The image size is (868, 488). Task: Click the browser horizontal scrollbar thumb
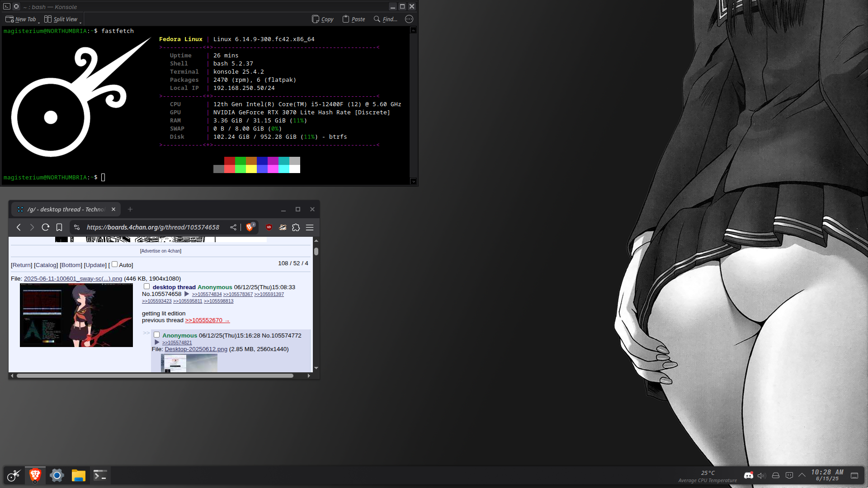[x=155, y=375]
